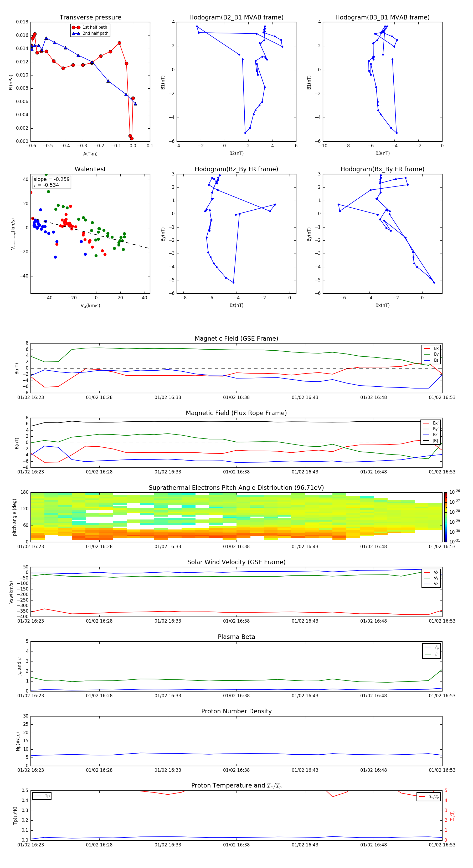The width and height of the screenshot is (473, 868).
Task: Select the Bz' legend entry in Flux Rope panel
Action: (431, 435)
